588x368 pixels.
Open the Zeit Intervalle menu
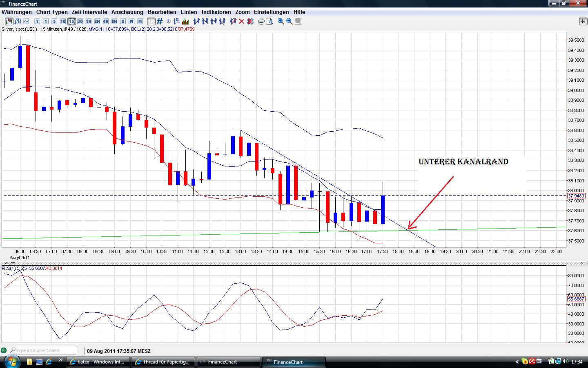[x=89, y=12]
